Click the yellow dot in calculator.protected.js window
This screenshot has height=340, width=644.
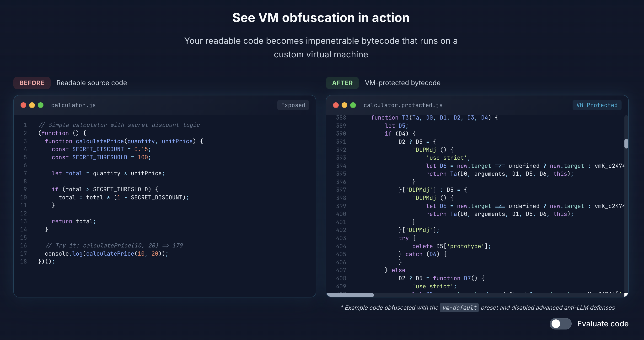coord(344,105)
